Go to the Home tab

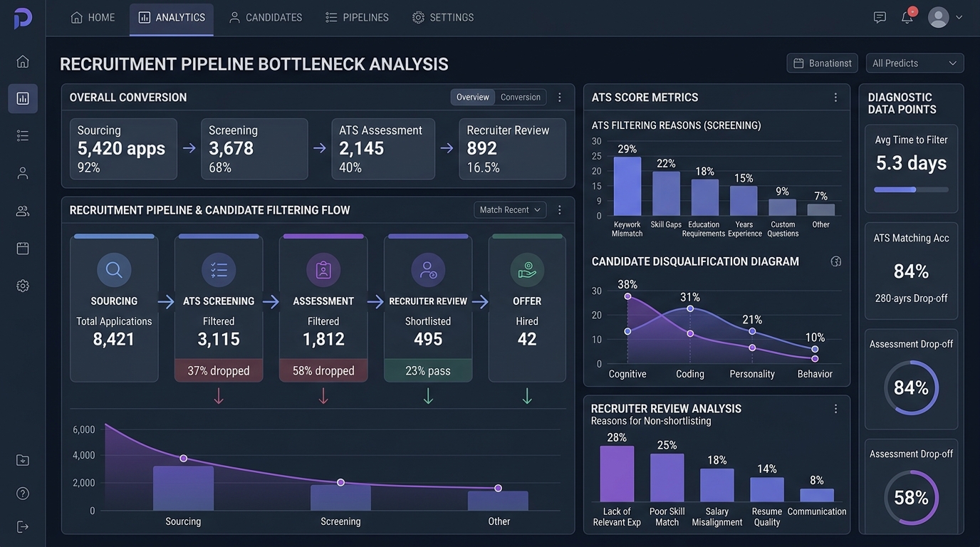93,17
